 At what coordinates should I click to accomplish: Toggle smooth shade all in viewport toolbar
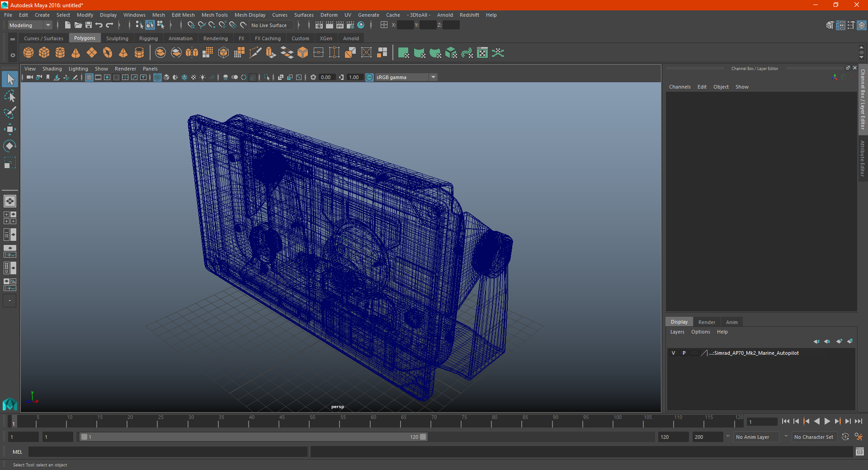tap(166, 77)
